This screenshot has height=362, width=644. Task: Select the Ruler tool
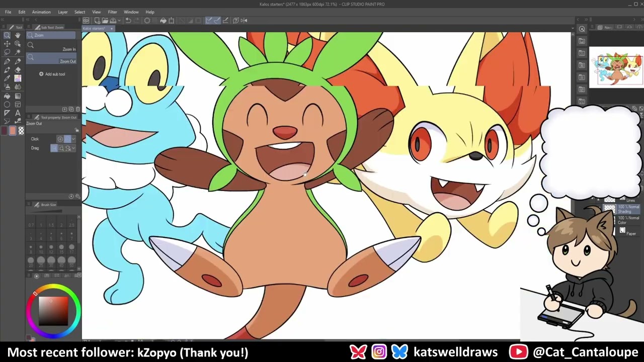pos(7,113)
